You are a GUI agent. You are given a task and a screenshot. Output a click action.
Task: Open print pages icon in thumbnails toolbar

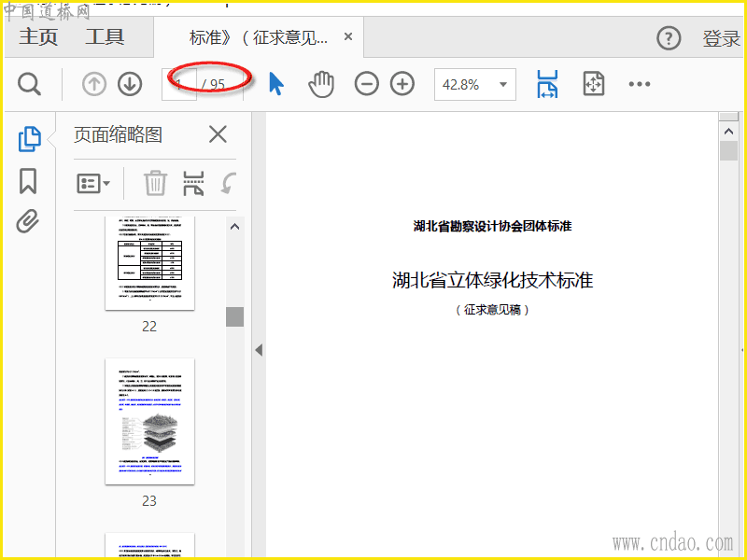tap(193, 183)
